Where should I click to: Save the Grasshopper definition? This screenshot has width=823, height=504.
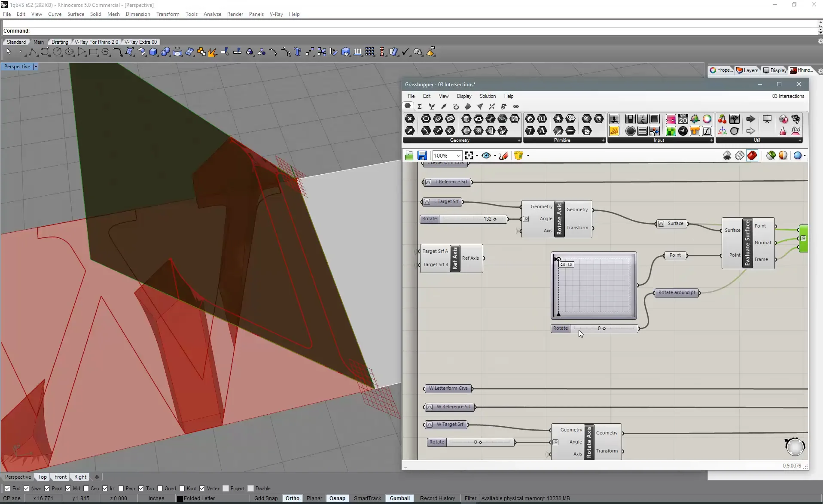[423, 155]
